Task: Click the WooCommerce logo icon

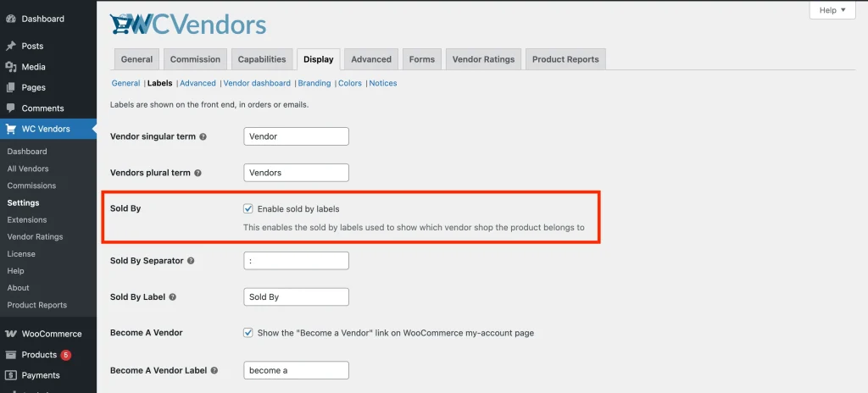Action: (10, 334)
